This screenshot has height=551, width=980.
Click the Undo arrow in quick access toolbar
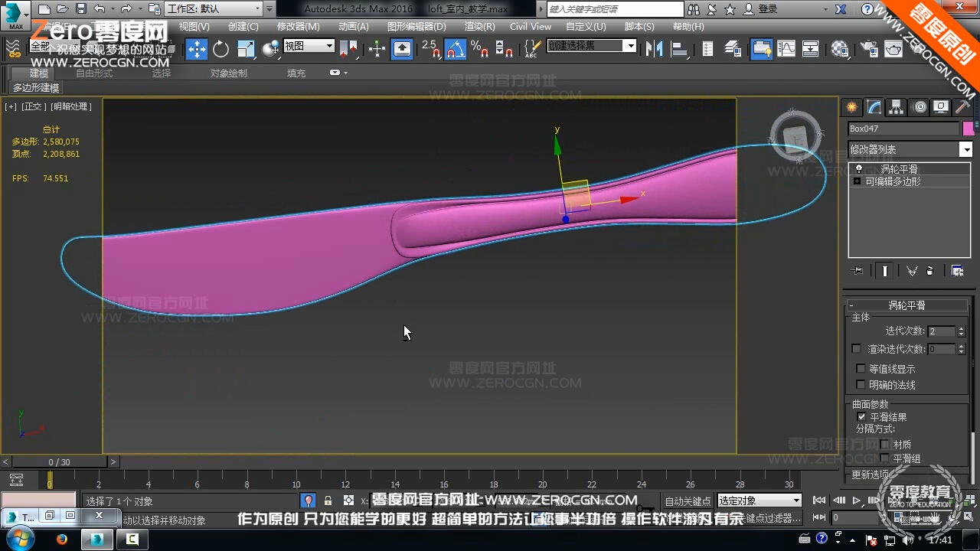coord(100,9)
